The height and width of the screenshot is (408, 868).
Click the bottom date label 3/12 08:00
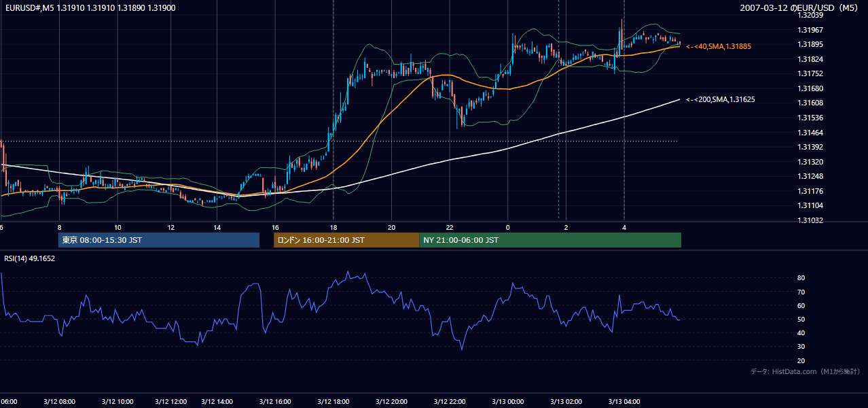click(60, 401)
